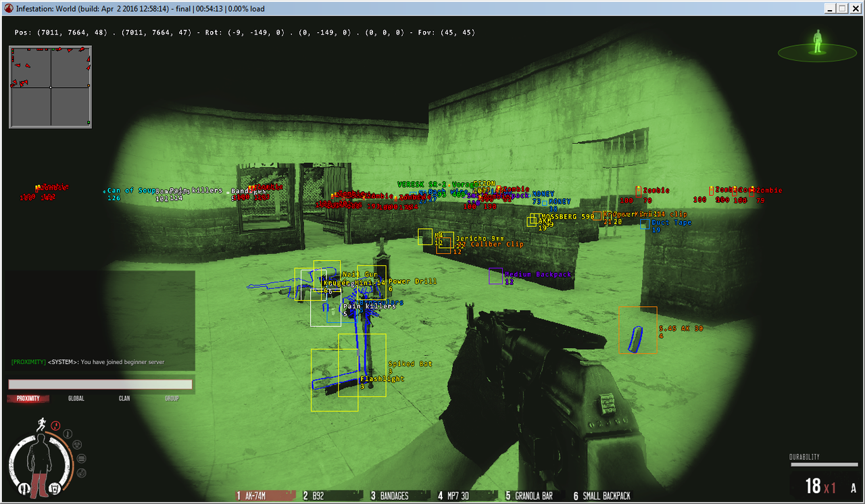Image resolution: width=865 pixels, height=504 pixels.
Task: Click the Power Drill item label
Action: (x=412, y=282)
